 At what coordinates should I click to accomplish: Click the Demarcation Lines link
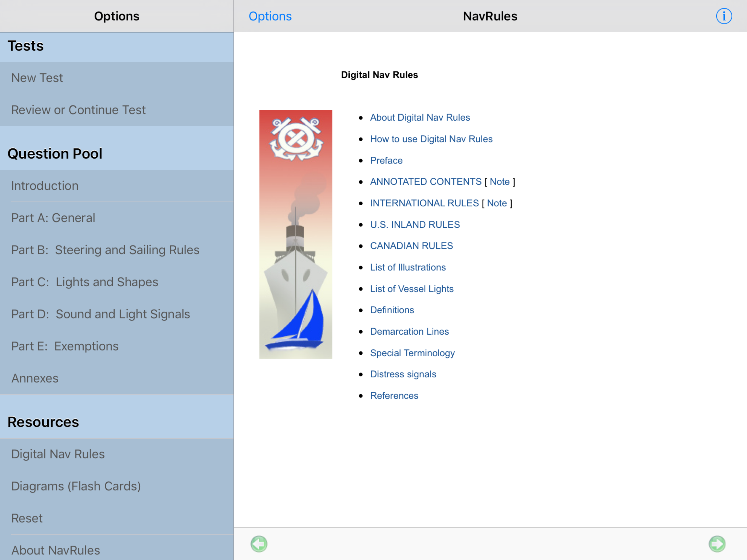click(409, 331)
